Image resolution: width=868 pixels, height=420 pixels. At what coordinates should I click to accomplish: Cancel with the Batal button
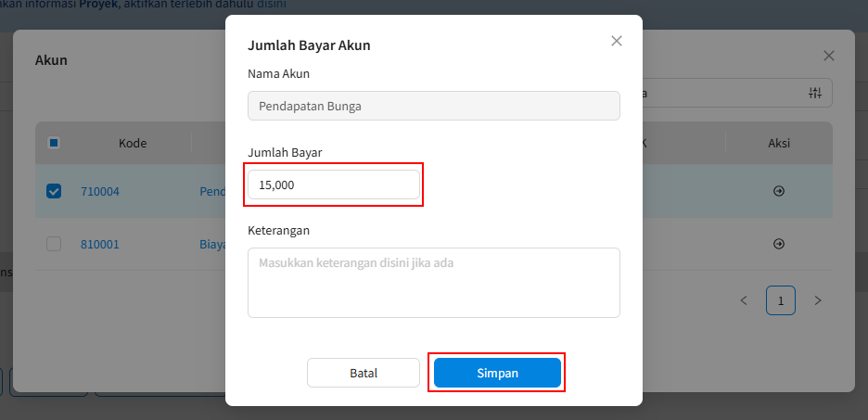click(364, 373)
